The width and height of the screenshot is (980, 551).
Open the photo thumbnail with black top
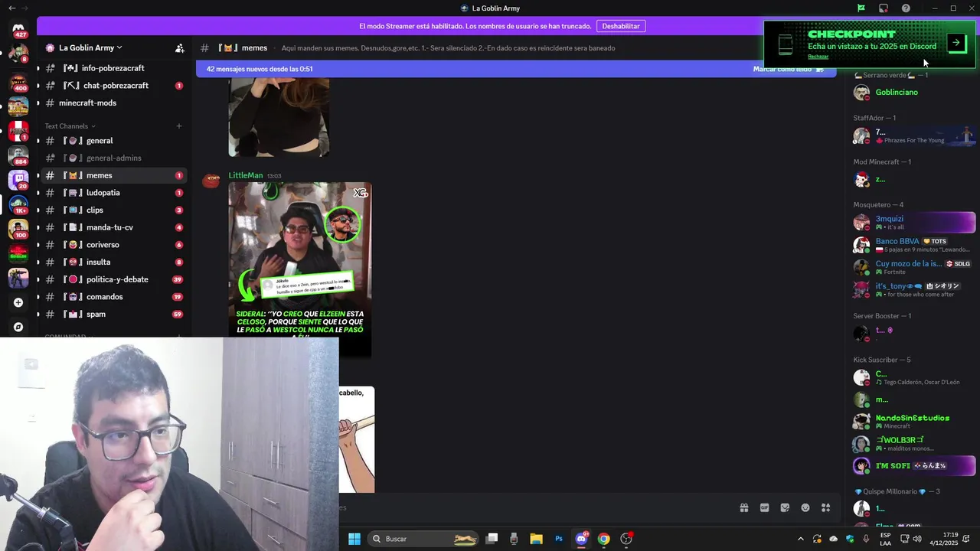coord(279,117)
